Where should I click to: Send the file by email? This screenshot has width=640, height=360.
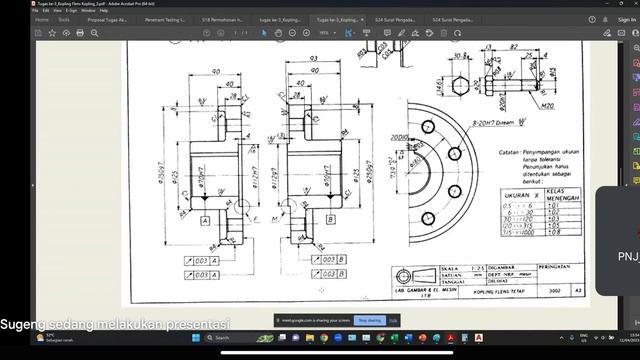point(621,33)
